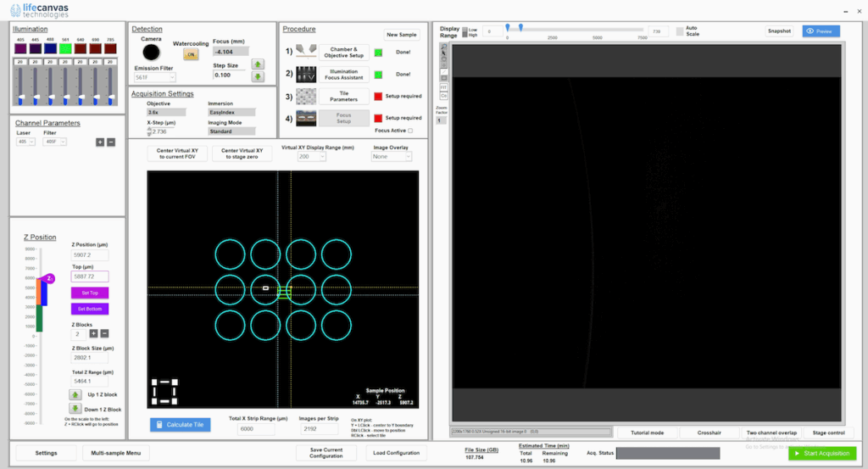
Task: Select the green 561 laser swatch
Action: pyautogui.click(x=65, y=48)
